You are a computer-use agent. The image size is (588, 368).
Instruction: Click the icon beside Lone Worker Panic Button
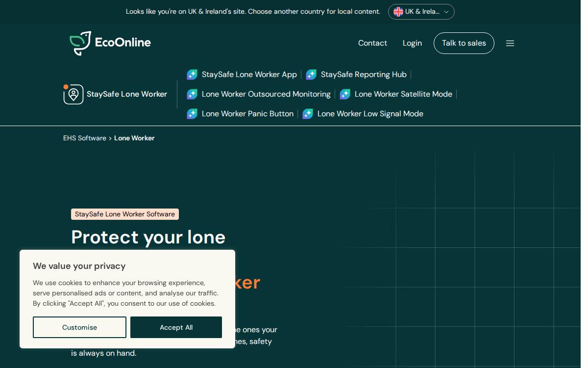(x=192, y=114)
